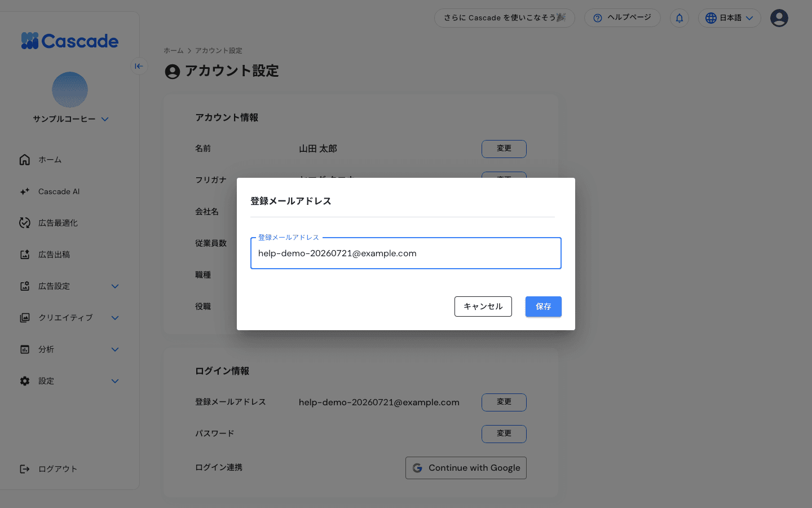The image size is (812, 508).
Task: Click the 広告最適化 icon
Action: [25, 223]
